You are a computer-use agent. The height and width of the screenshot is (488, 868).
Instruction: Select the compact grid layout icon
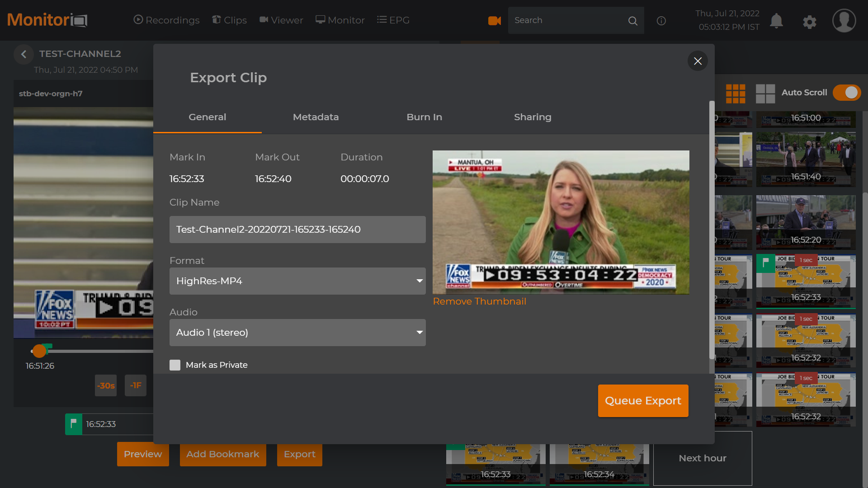point(736,94)
